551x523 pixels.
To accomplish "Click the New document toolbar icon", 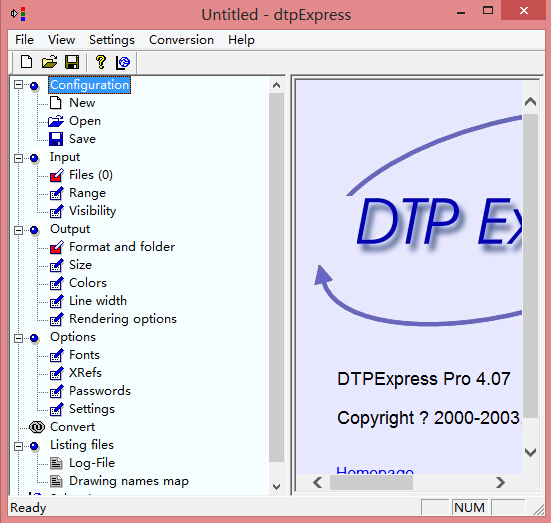I will (x=26, y=62).
